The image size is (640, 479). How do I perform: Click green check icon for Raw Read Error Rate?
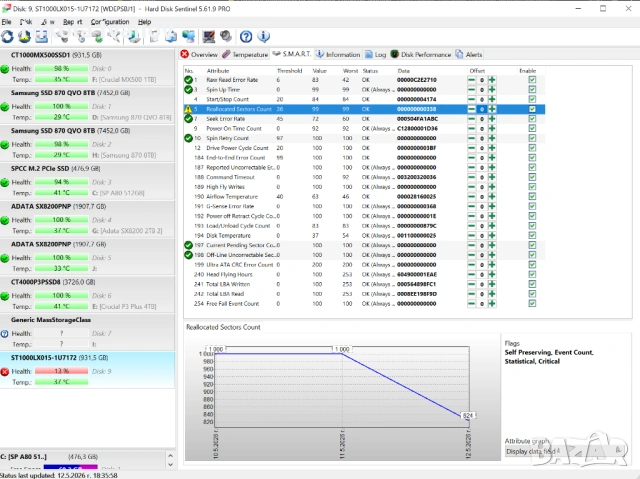188,80
